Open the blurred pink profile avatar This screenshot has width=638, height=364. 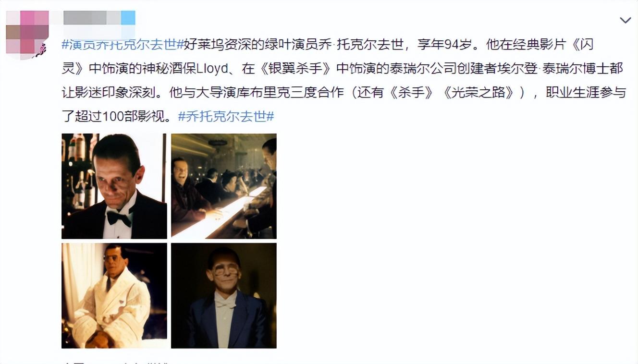click(27, 34)
